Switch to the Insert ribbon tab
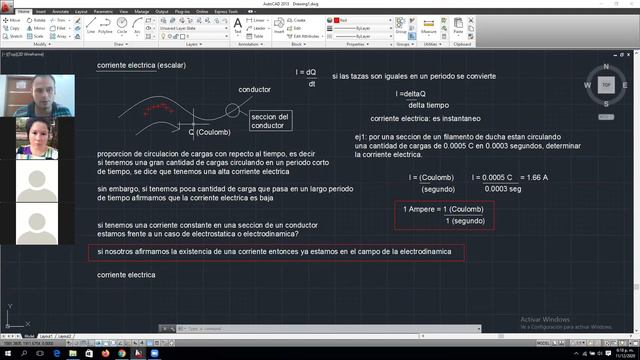 point(41,12)
